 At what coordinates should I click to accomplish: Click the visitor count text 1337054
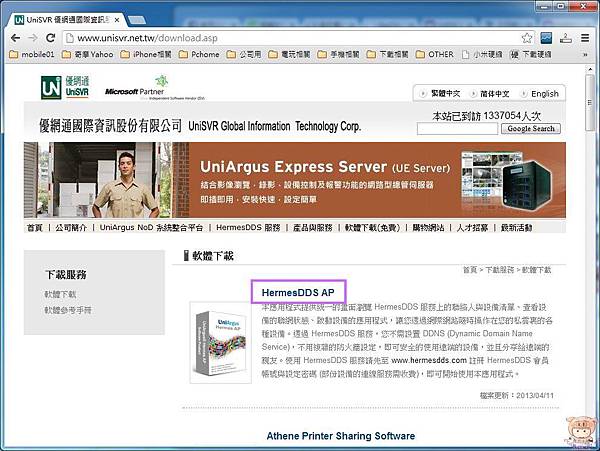(x=502, y=116)
